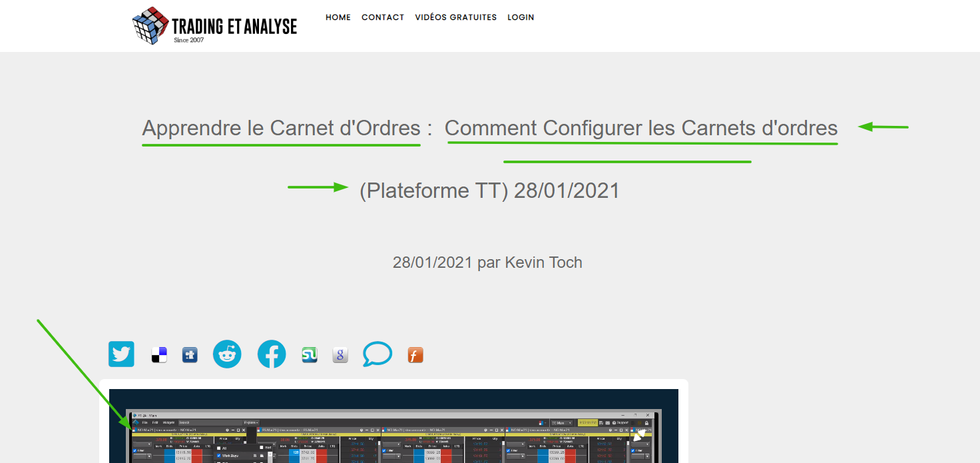Open the trading platform video thumbnail
This screenshot has height=463, width=980.
pyautogui.click(x=393, y=426)
